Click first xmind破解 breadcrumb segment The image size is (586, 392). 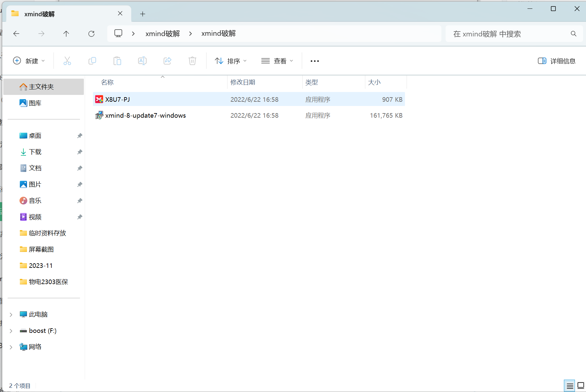[x=163, y=33]
